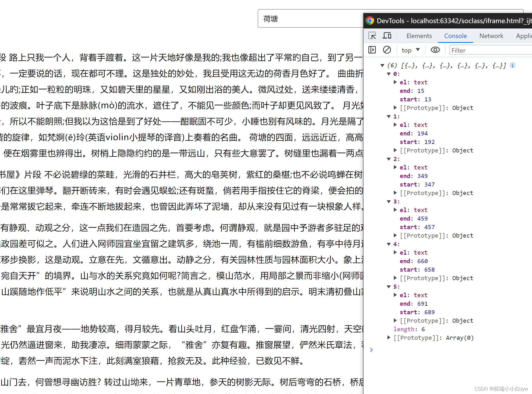The image size is (532, 394).
Task: Open the Application tab
Action: click(524, 36)
